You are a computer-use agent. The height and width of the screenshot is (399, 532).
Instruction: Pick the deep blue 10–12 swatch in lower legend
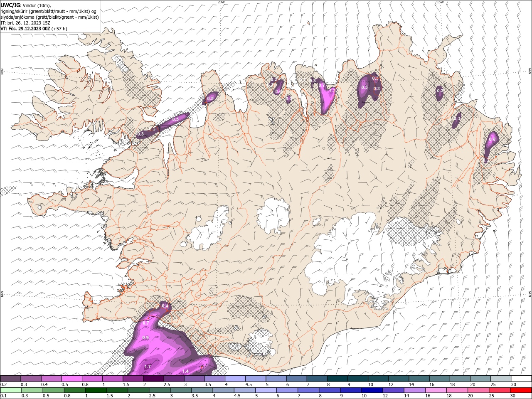point(372,390)
